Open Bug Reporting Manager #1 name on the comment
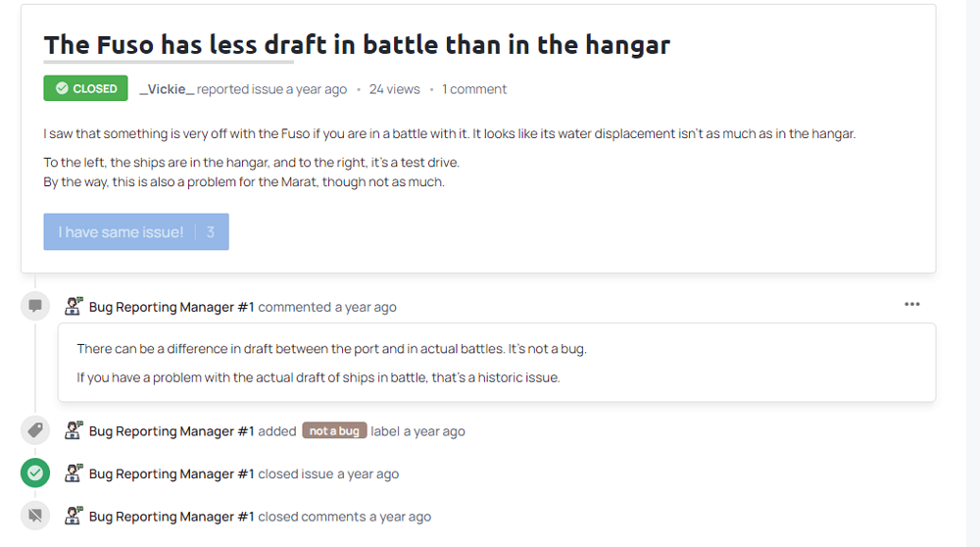The height and width of the screenshot is (547, 980). [171, 307]
